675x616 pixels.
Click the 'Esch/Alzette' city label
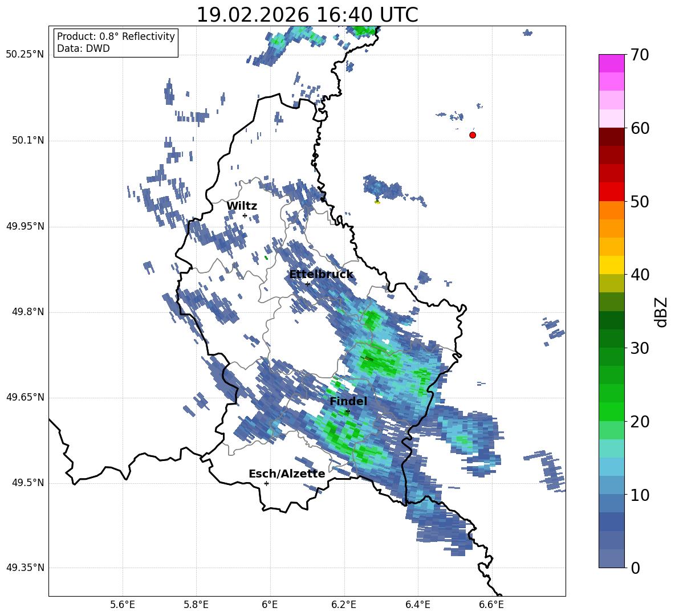click(287, 474)
